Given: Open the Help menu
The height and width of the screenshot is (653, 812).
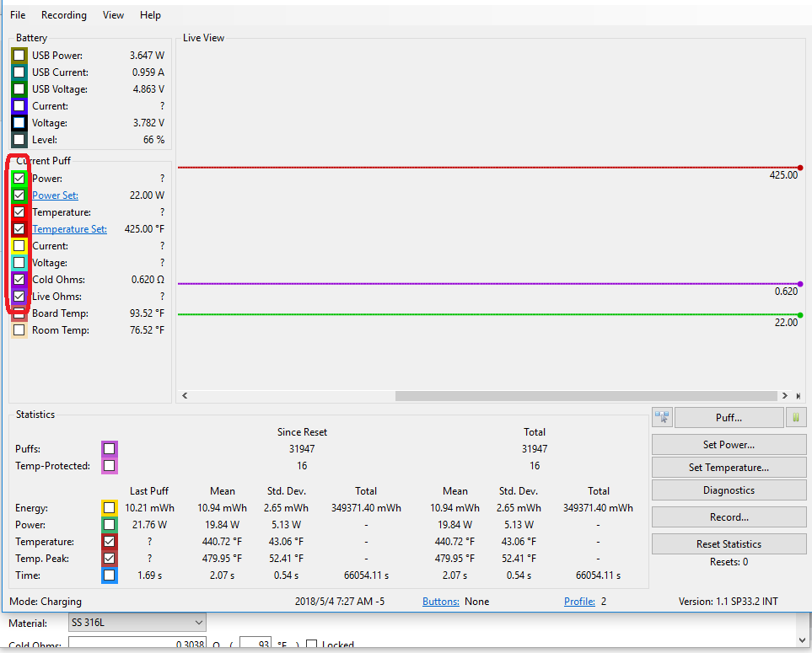Looking at the screenshot, I should tap(150, 15).
